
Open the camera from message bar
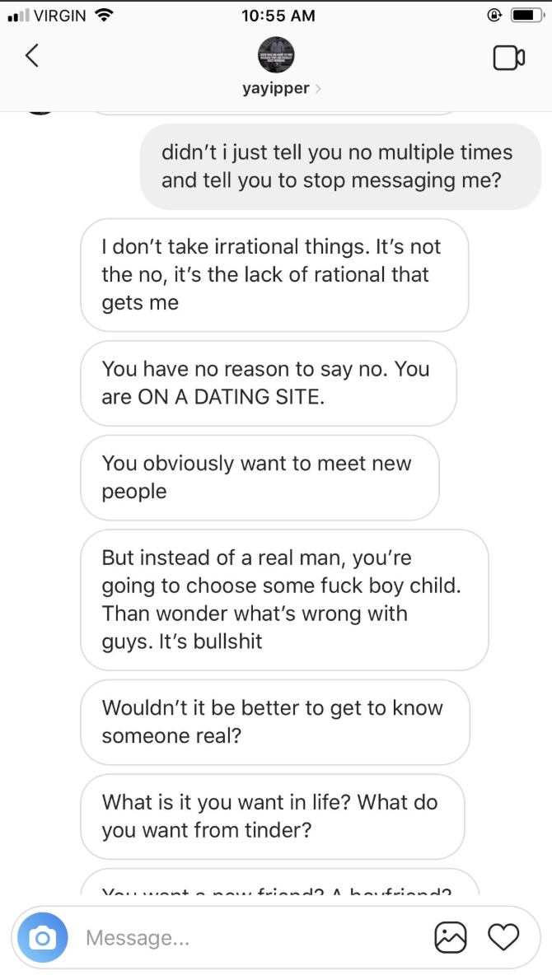[43, 937]
